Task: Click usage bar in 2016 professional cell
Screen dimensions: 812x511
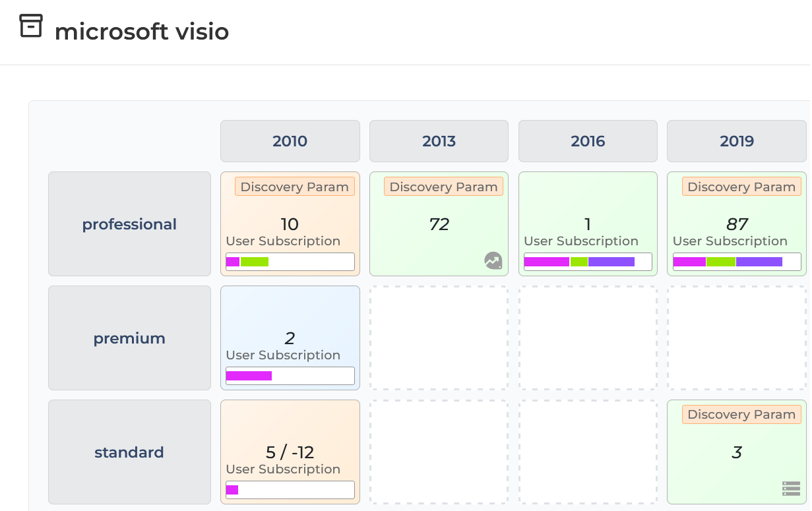Action: pyautogui.click(x=588, y=262)
